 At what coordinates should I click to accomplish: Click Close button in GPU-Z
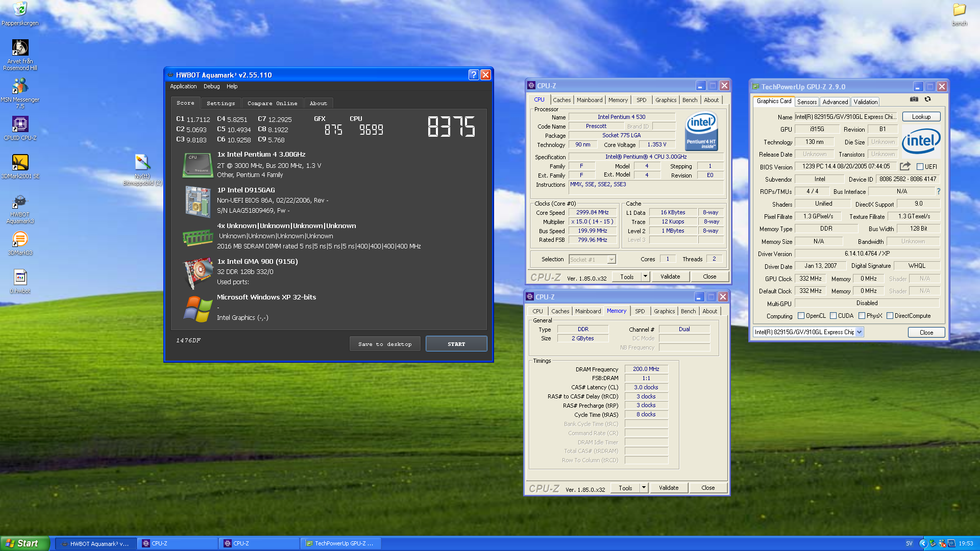[x=926, y=332]
